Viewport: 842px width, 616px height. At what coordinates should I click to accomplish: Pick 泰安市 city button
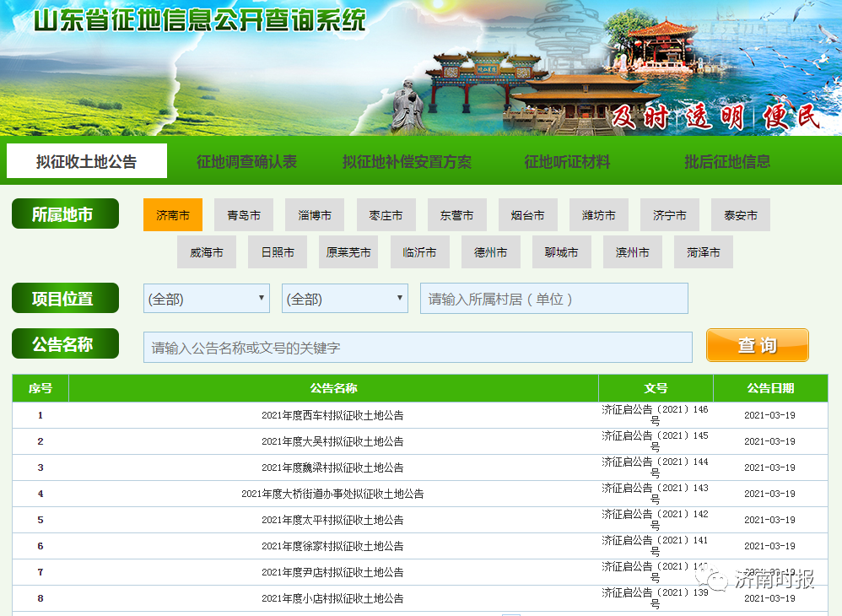pyautogui.click(x=741, y=215)
